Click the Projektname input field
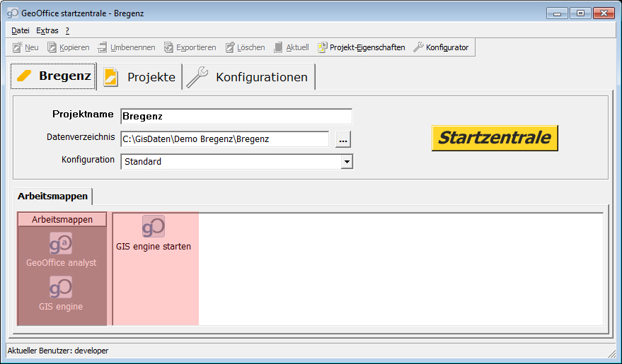Screen dimensions: 622x364 (x=236, y=117)
